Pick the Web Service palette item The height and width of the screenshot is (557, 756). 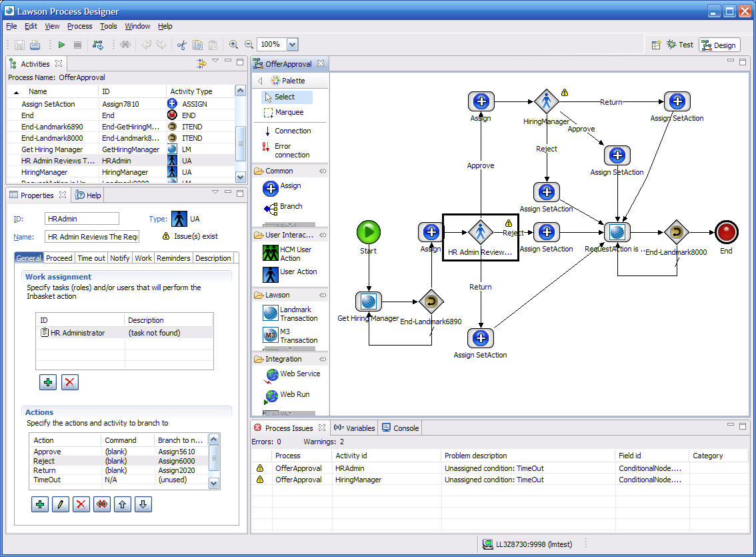[x=293, y=375]
